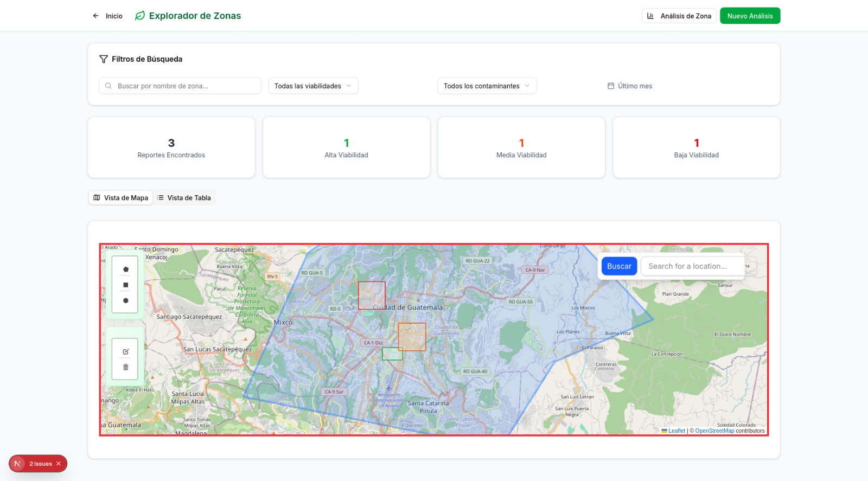
Task: Click the green zone rectangle on map
Action: click(392, 354)
